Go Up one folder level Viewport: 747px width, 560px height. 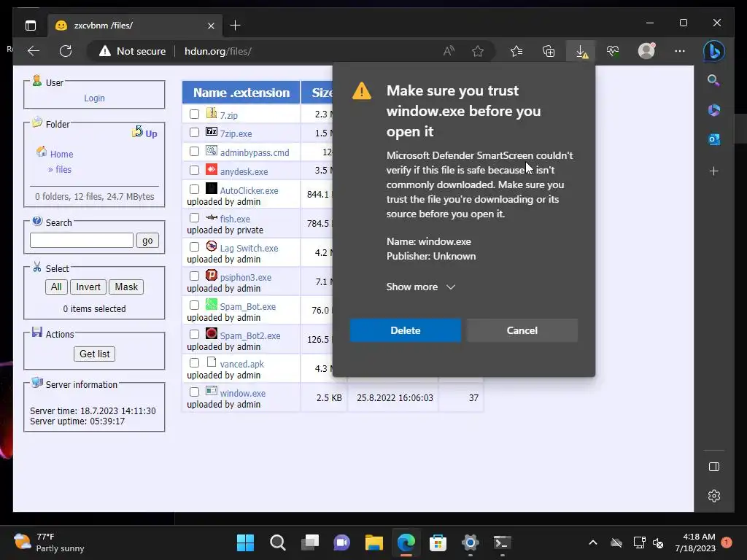coord(145,133)
